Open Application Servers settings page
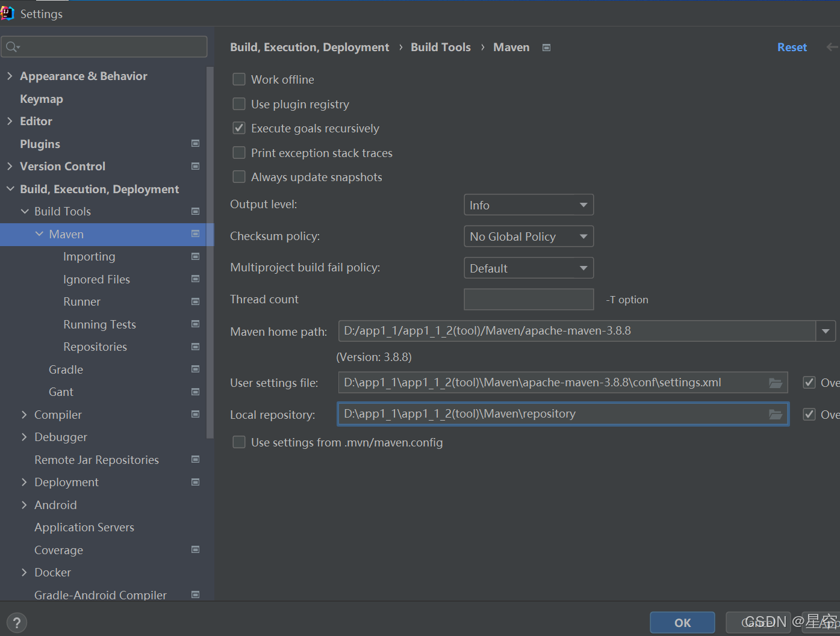This screenshot has height=636, width=840. [x=84, y=527]
